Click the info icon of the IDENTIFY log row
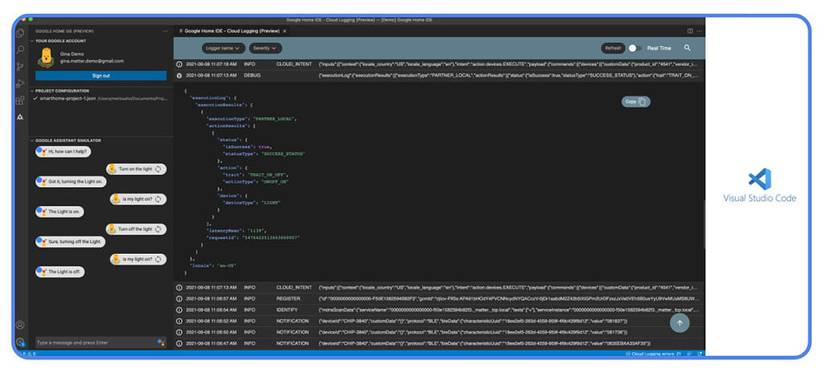 point(179,310)
